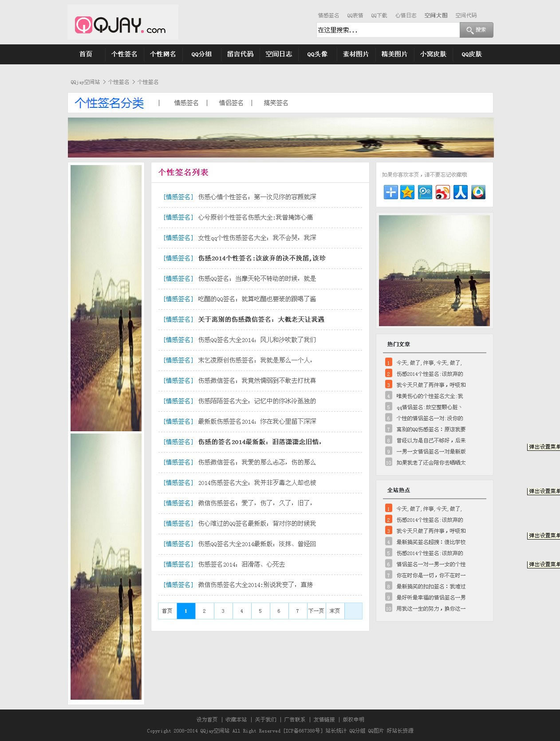Click the upper tall left sidebar image

pos(106,298)
